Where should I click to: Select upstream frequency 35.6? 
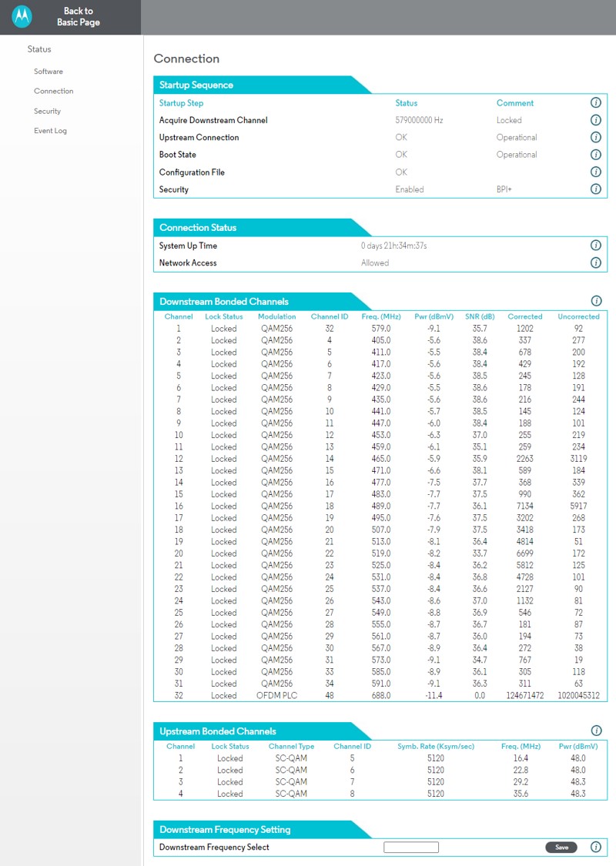521,794
